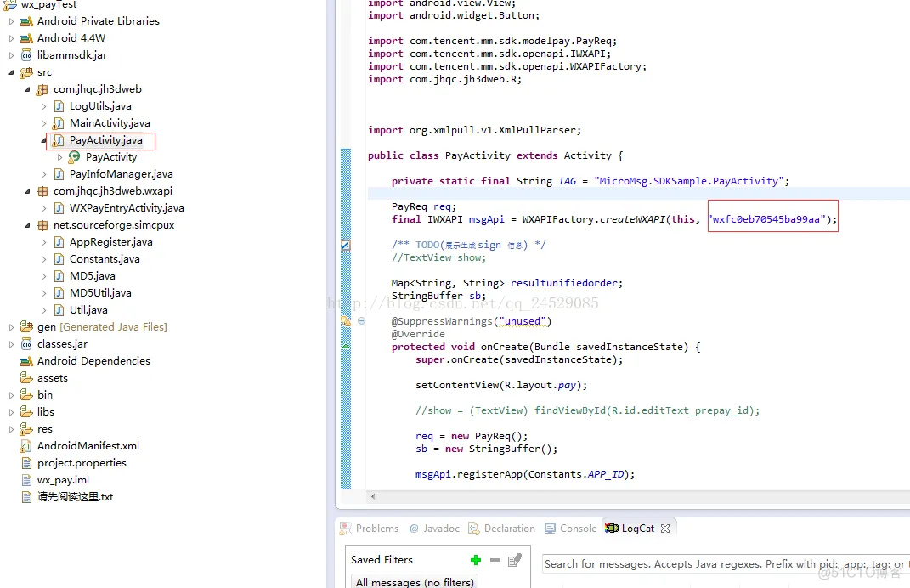Remove the selected LogCat filter
910x588 pixels.
(495, 560)
